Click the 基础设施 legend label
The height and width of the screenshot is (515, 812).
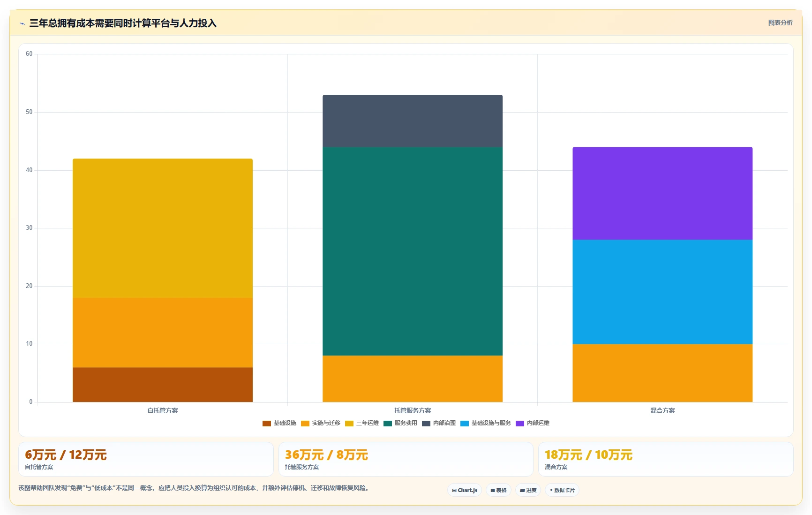pos(285,423)
